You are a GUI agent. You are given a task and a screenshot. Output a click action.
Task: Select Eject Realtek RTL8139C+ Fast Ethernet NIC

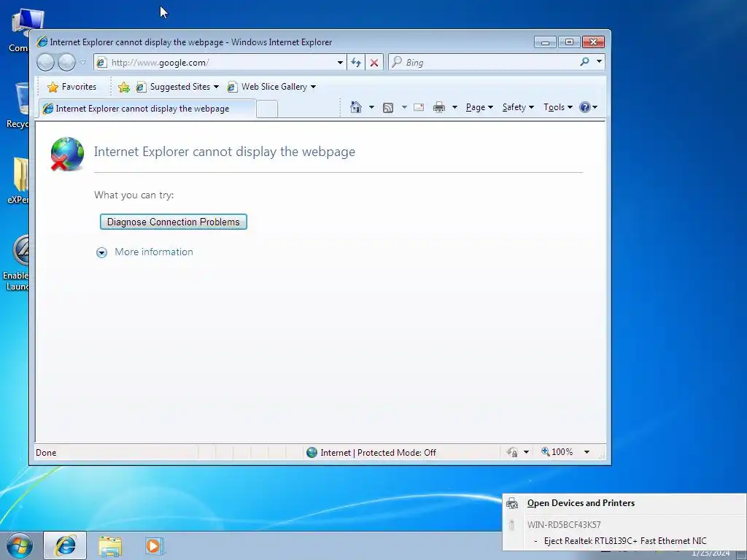pyautogui.click(x=625, y=541)
